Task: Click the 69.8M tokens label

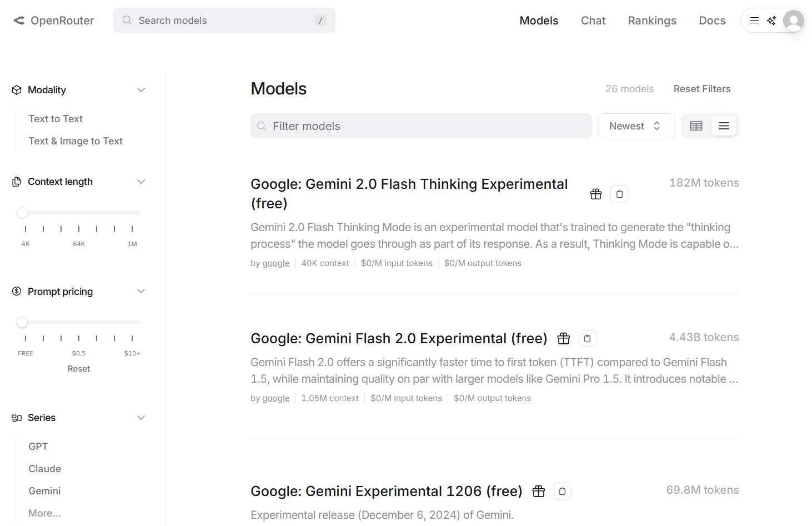Action: tap(703, 490)
